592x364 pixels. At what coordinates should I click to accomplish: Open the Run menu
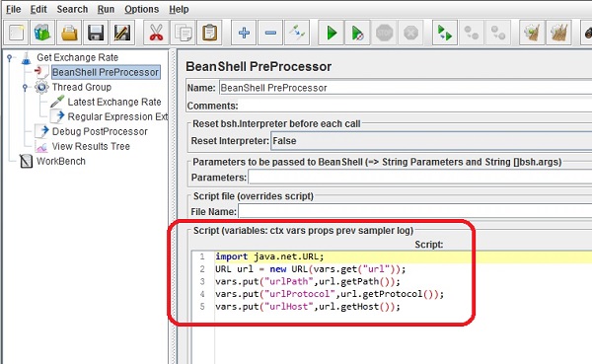click(x=106, y=9)
